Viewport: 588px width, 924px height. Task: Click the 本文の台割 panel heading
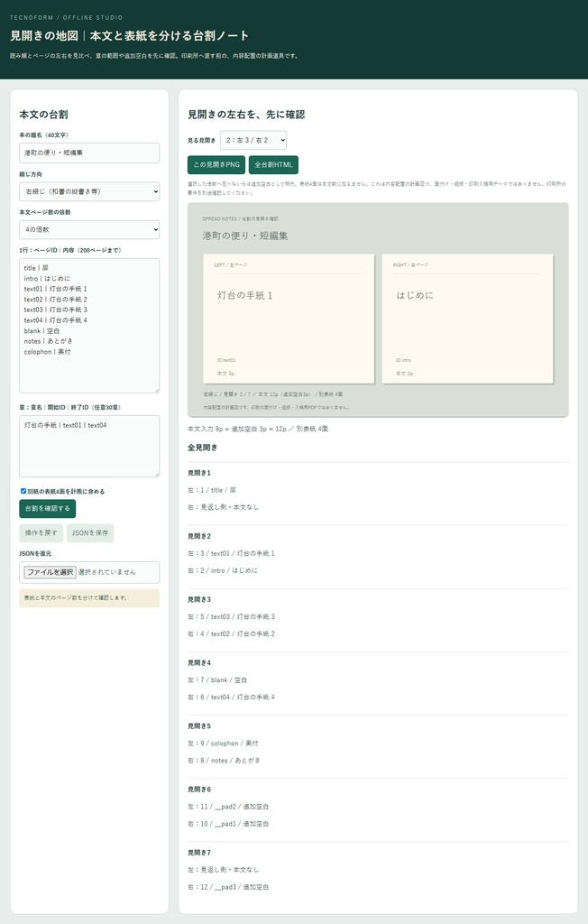coord(43,115)
